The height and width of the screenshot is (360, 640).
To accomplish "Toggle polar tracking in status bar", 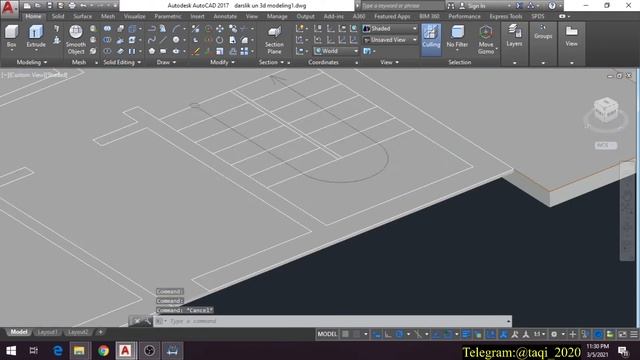I will coord(399,334).
